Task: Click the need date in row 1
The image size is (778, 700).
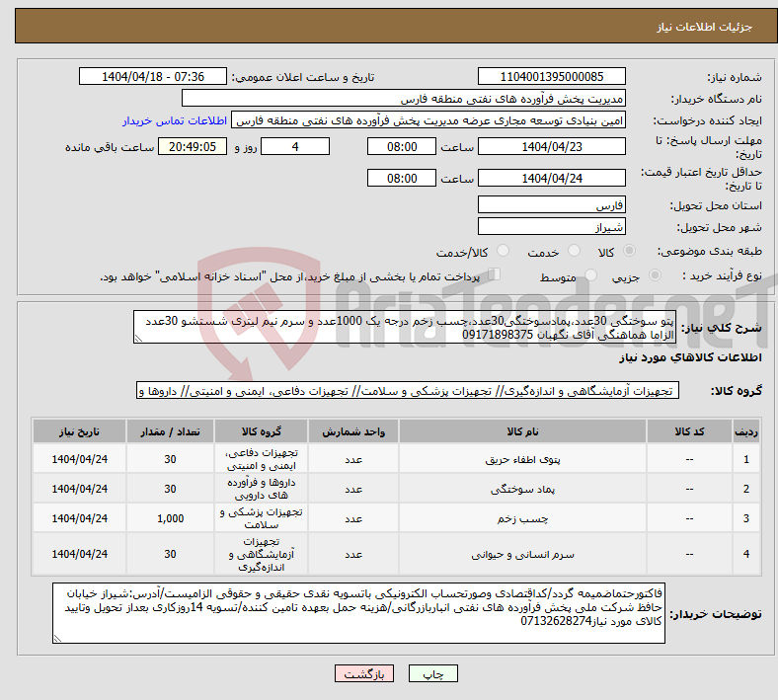Action: click(x=79, y=459)
